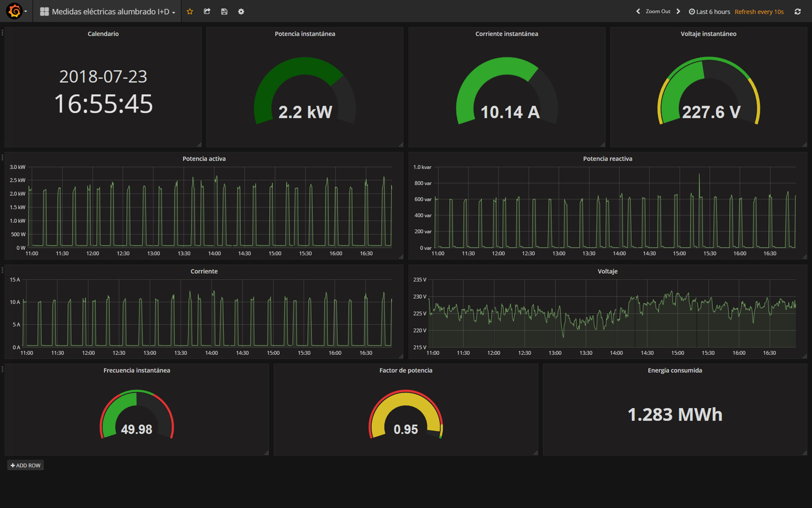The width and height of the screenshot is (812, 508).
Task: Open the Corriente instantánea panel title menu
Action: pos(507,34)
